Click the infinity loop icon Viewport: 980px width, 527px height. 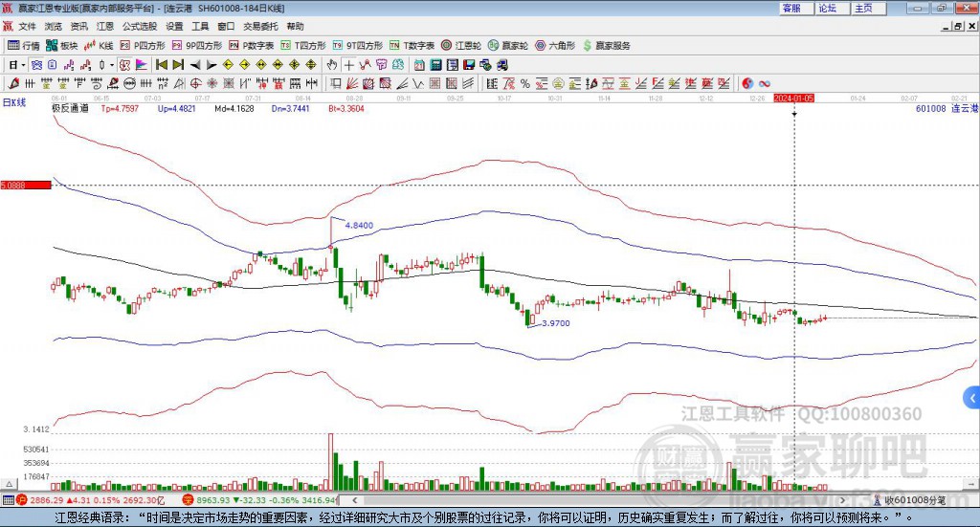(765, 83)
